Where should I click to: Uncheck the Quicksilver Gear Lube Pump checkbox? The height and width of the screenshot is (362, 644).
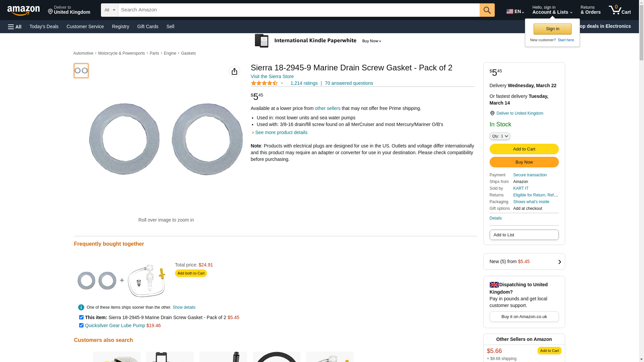click(x=81, y=325)
